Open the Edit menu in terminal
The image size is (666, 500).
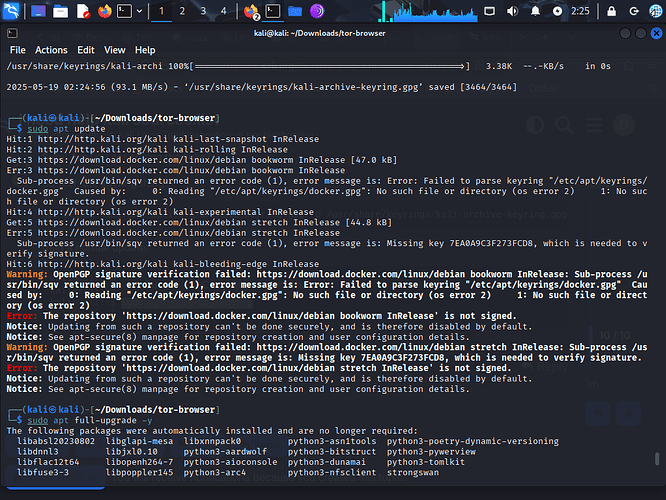pyautogui.click(x=86, y=50)
